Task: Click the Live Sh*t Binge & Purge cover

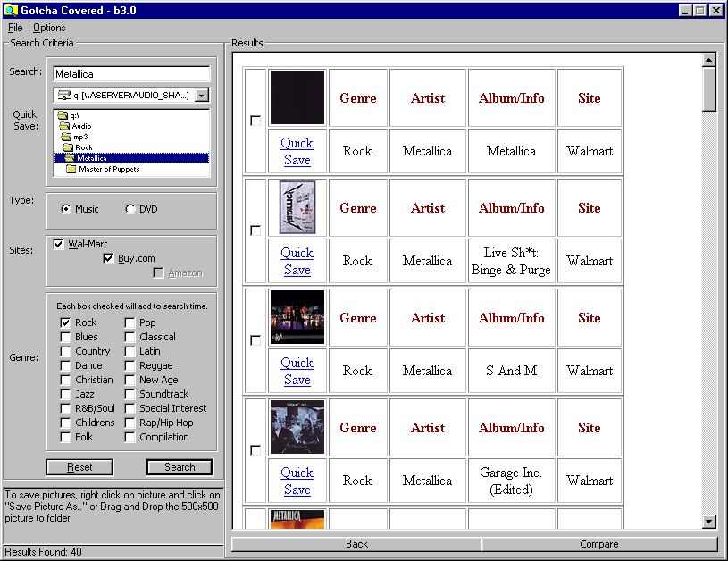Action: 297,207
